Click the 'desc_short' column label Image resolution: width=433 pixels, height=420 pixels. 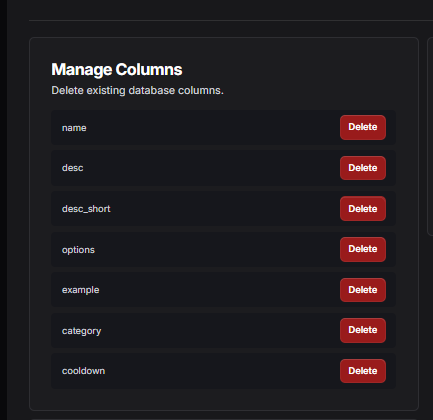(86, 209)
